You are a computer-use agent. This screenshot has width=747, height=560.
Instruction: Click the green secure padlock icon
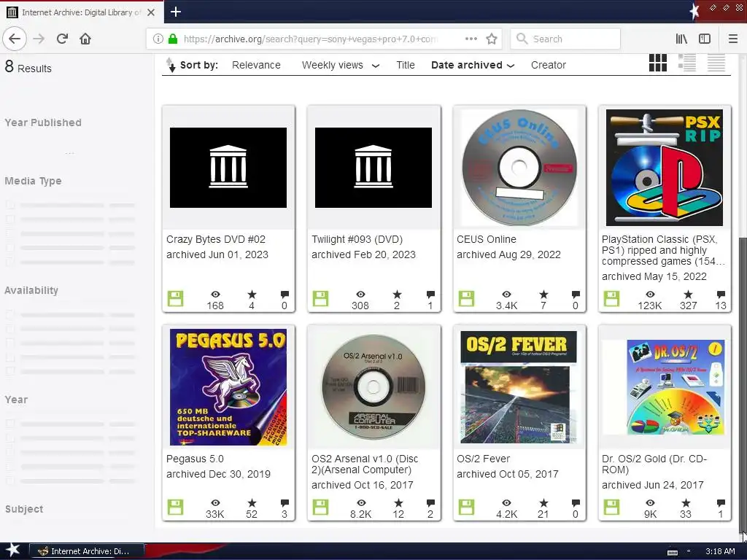click(x=173, y=39)
